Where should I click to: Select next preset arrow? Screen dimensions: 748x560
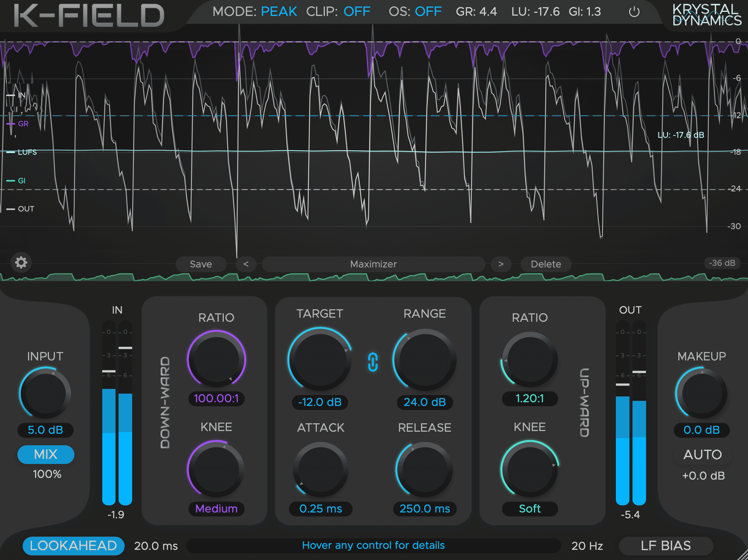[x=501, y=264]
